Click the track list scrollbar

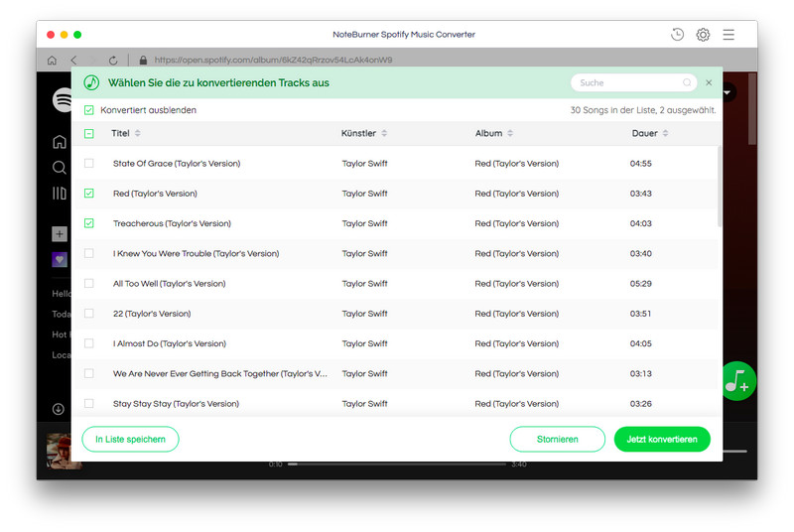pos(719,187)
